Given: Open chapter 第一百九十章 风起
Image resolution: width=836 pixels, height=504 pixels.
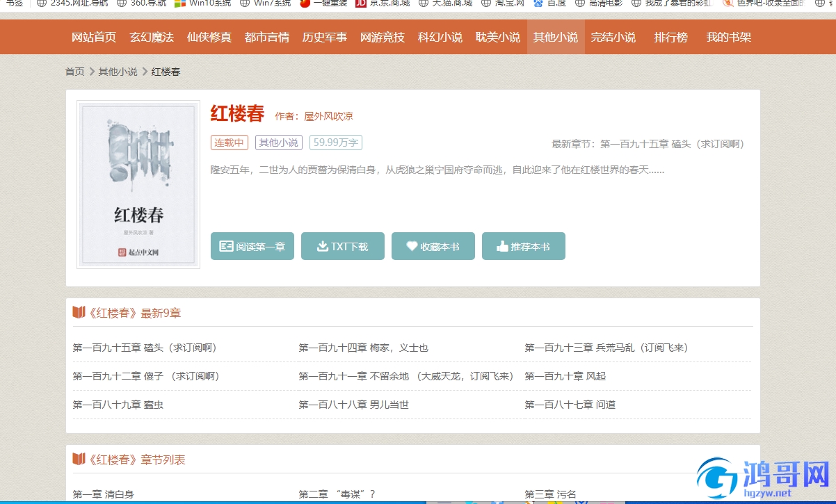Looking at the screenshot, I should pos(565,376).
